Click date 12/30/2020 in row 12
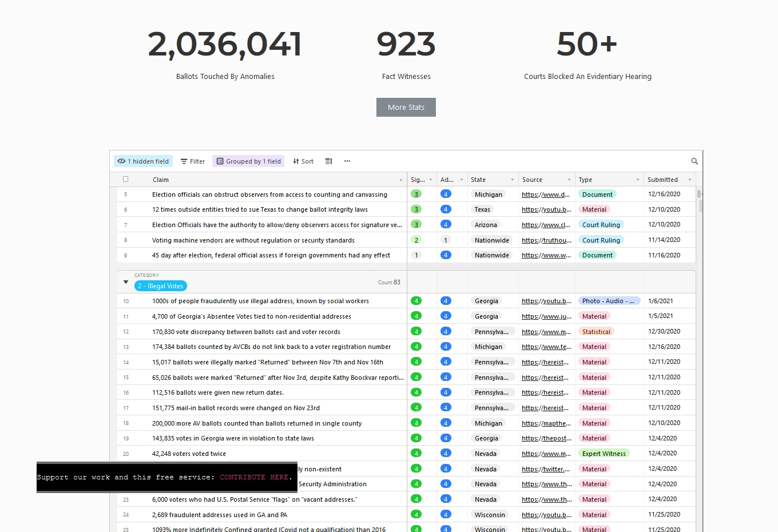The height and width of the screenshot is (532, 778). (664, 331)
